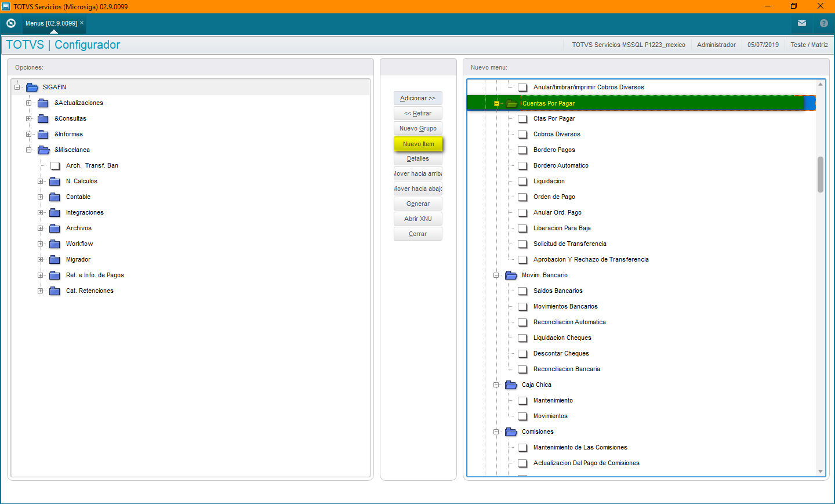
Task: Click the Cuentas Por Pagar folder icon
Action: click(x=511, y=103)
